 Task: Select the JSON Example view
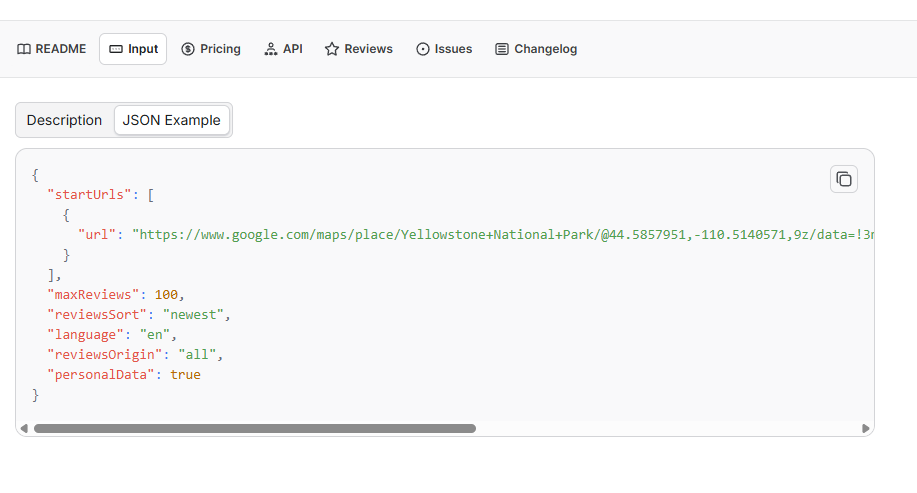click(171, 120)
